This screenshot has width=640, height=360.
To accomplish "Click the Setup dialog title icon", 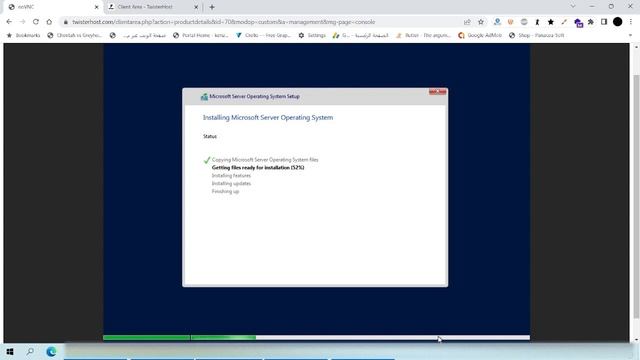I will click(x=204, y=97).
